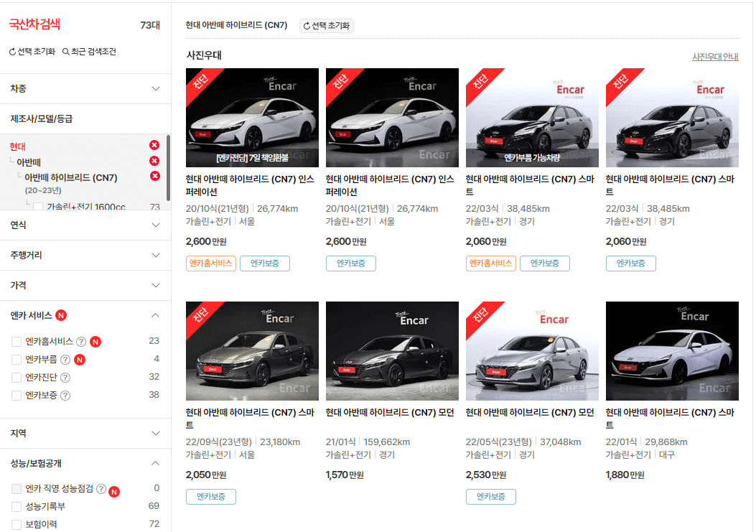The height and width of the screenshot is (532, 756).
Task: Open help icon next to 엔카 직영 성능점검
Action: tap(101, 489)
